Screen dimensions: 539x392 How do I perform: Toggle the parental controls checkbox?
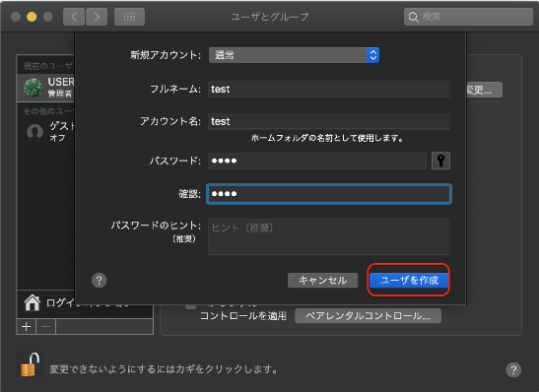click(x=191, y=305)
